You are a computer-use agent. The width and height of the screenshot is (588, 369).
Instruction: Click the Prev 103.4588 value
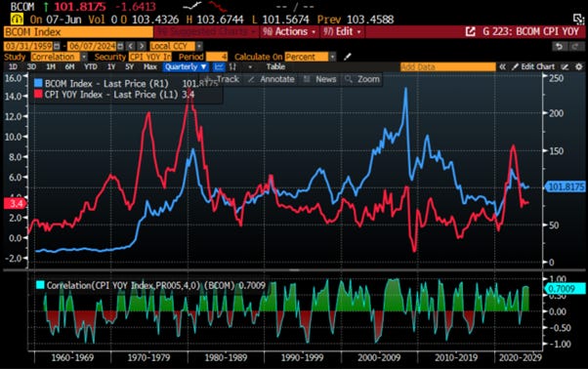click(x=356, y=20)
